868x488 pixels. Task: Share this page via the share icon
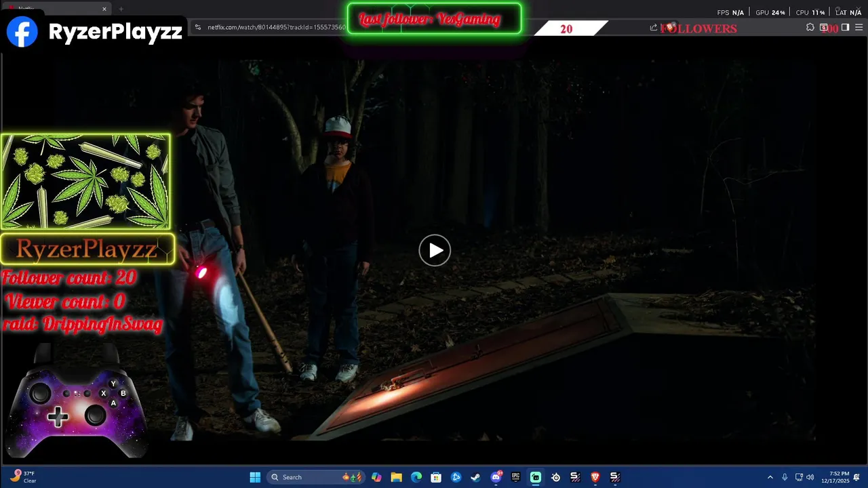[x=654, y=28]
